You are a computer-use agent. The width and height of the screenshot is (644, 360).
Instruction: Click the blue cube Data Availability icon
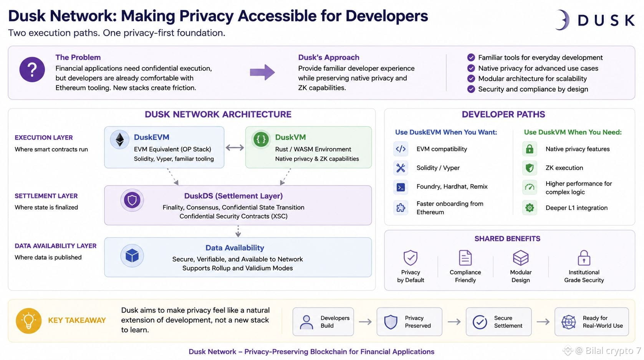click(x=132, y=256)
